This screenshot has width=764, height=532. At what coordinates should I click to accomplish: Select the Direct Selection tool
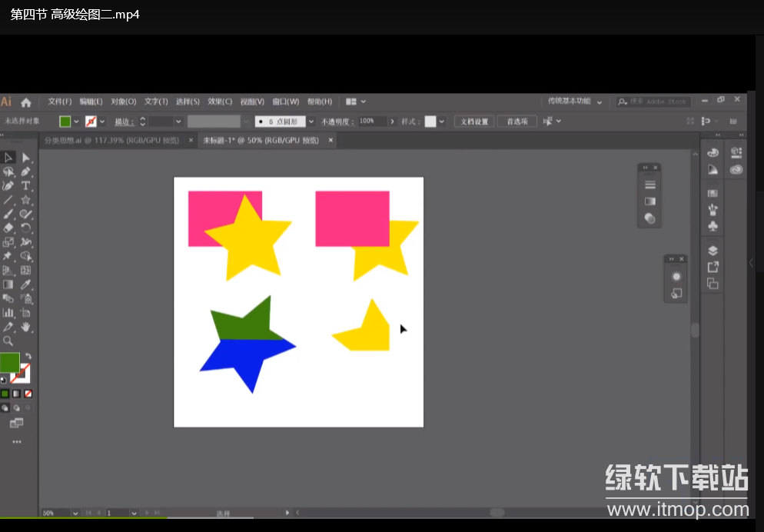(x=26, y=158)
